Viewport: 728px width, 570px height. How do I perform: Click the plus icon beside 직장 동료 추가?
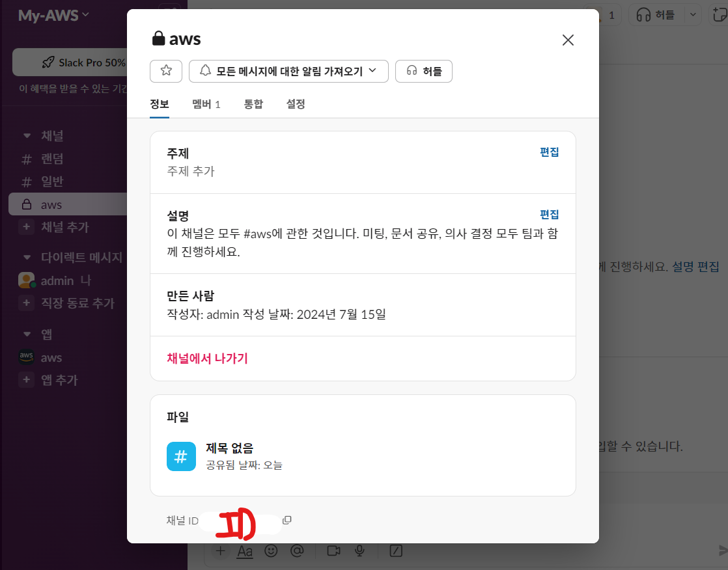(27, 303)
